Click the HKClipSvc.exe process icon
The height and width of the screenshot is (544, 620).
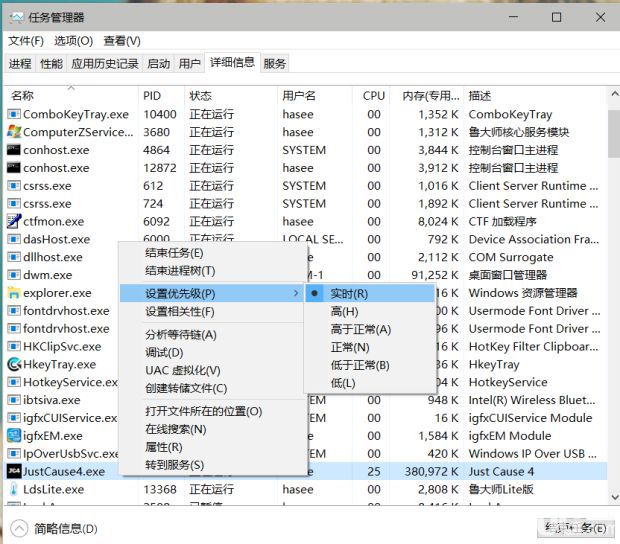pyautogui.click(x=13, y=346)
